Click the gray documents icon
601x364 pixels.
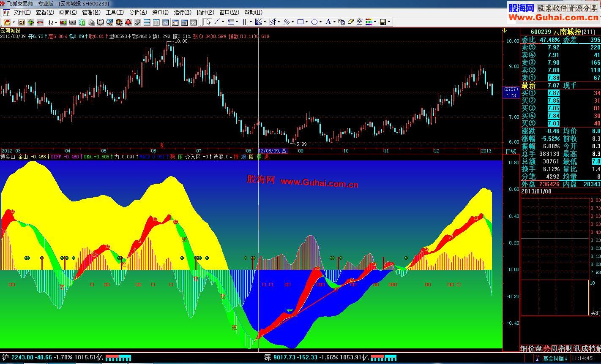point(91,22)
